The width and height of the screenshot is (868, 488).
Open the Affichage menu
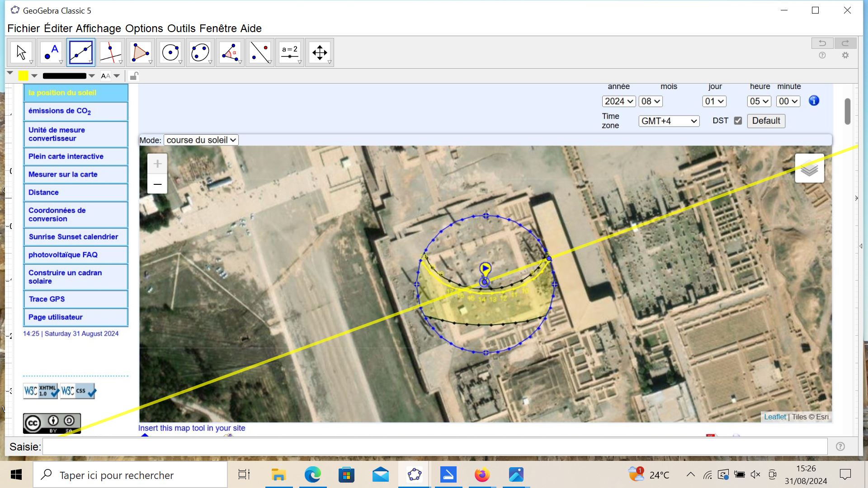(x=98, y=28)
